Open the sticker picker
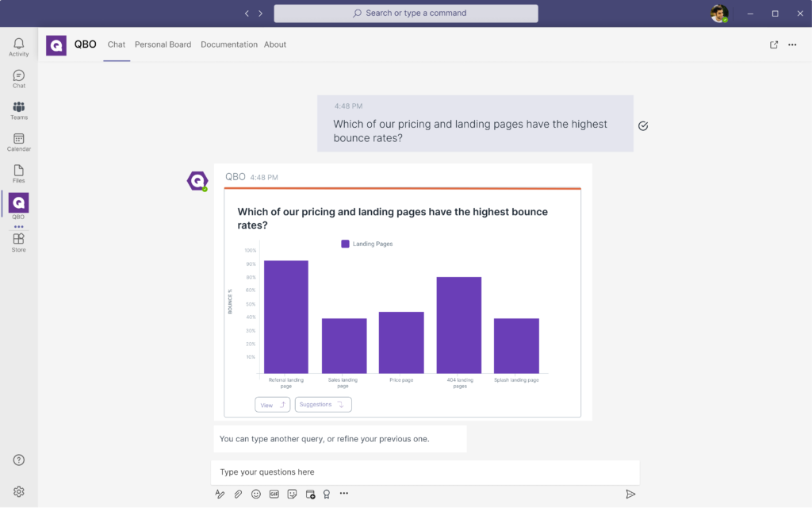Screen dimensions: 812x508 (292, 494)
